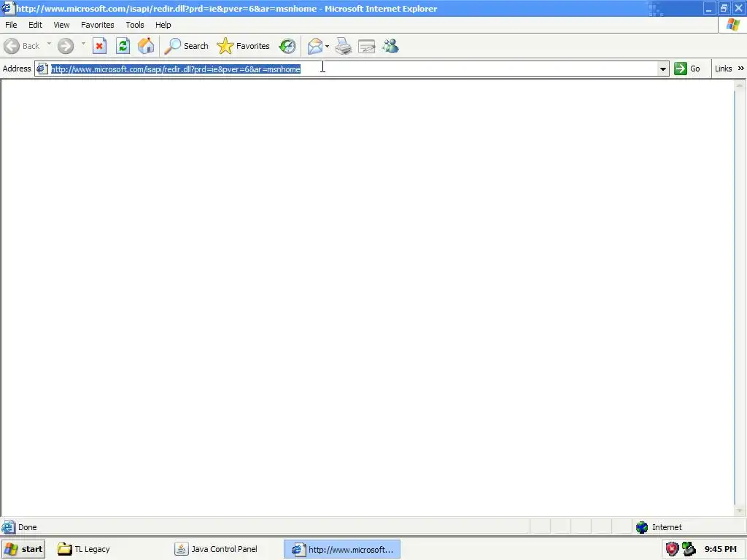Image resolution: width=747 pixels, height=560 pixels.
Task: Open the Edit menu
Action: click(35, 25)
